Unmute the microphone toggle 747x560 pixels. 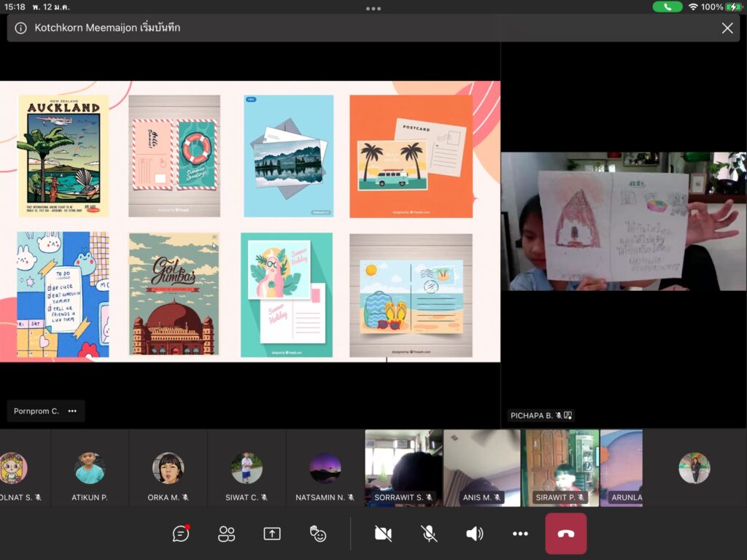click(x=429, y=534)
